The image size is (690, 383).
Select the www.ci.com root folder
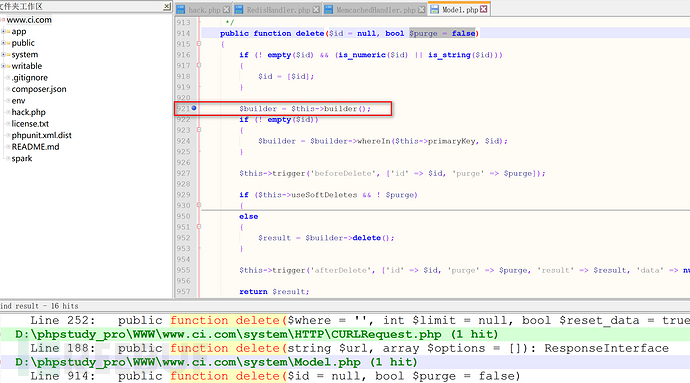[x=29, y=20]
